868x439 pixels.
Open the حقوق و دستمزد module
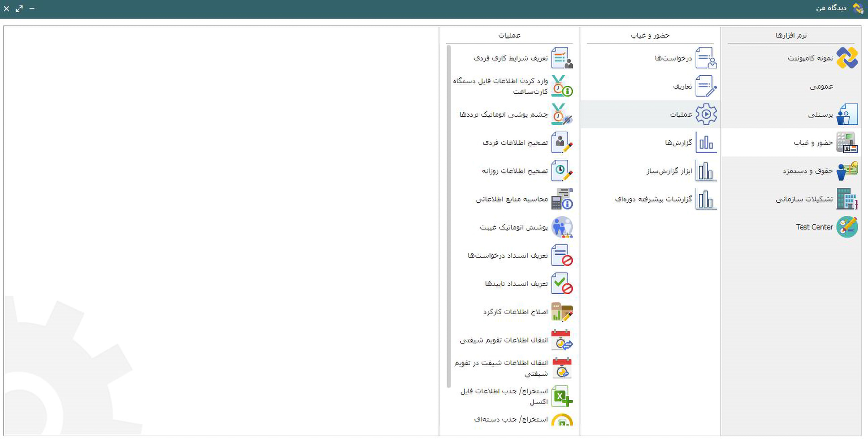807,171
